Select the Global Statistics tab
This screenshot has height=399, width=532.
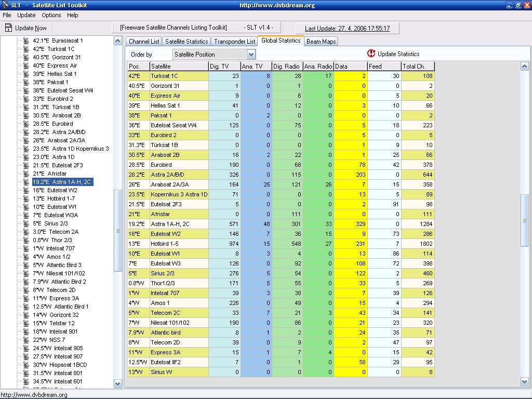click(281, 41)
